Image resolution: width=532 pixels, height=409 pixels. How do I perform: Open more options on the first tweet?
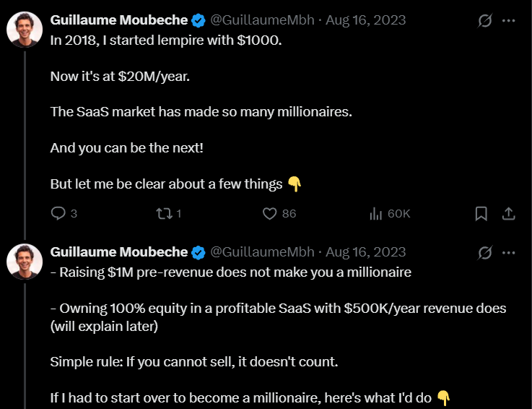click(x=509, y=20)
